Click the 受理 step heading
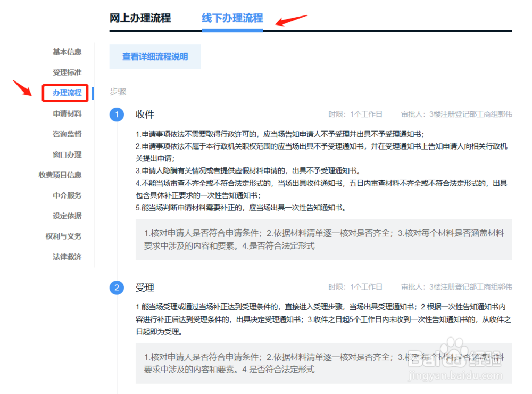 146,287
